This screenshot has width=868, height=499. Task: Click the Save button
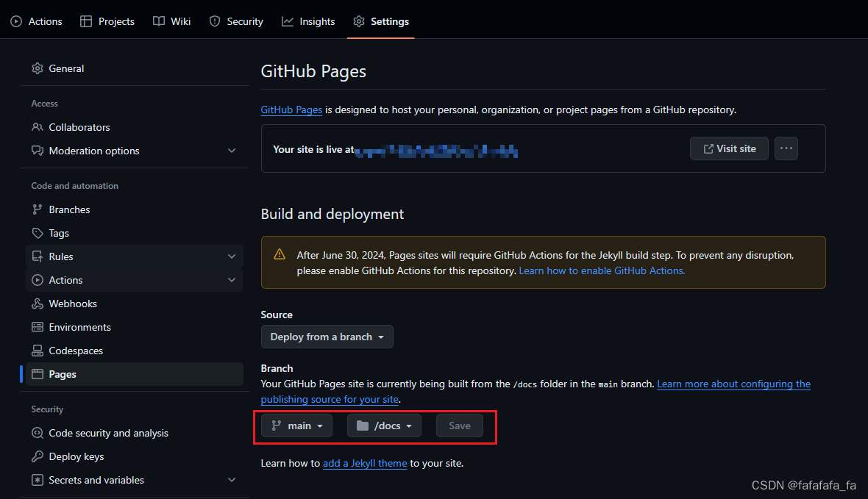[x=460, y=426]
